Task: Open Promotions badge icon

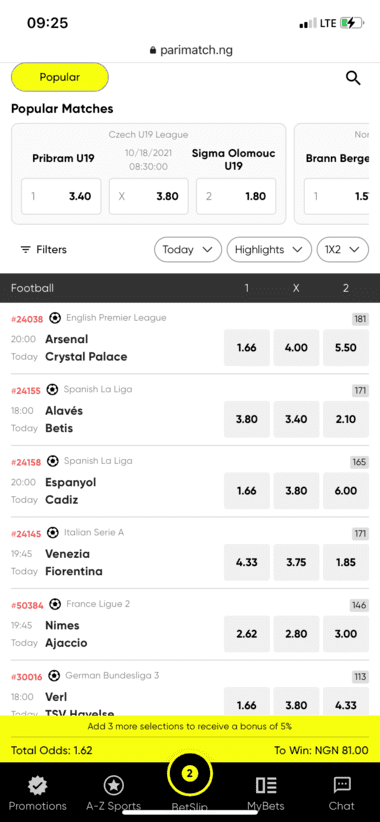Action: click(37, 785)
